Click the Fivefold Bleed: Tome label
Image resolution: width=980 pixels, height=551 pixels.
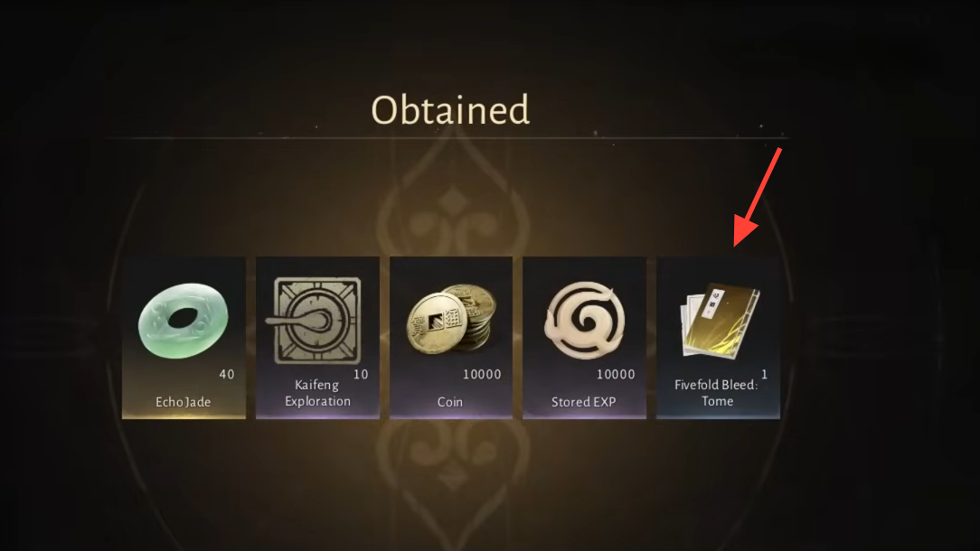point(716,393)
